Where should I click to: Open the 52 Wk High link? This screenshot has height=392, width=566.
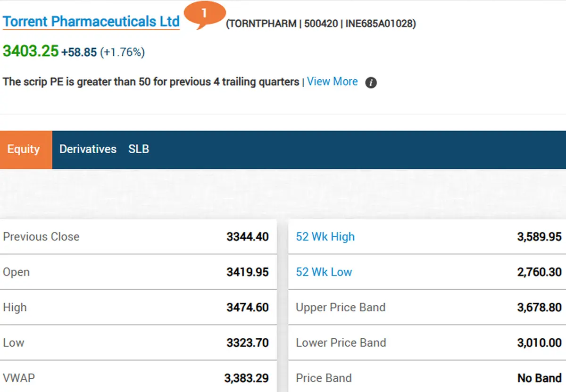pos(325,237)
